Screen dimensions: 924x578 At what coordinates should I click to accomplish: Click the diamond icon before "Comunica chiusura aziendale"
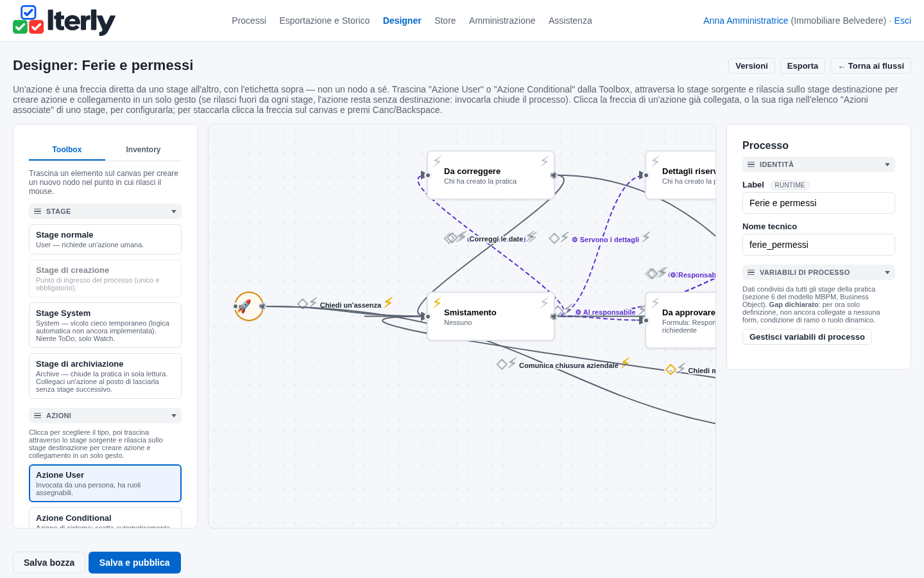(502, 364)
